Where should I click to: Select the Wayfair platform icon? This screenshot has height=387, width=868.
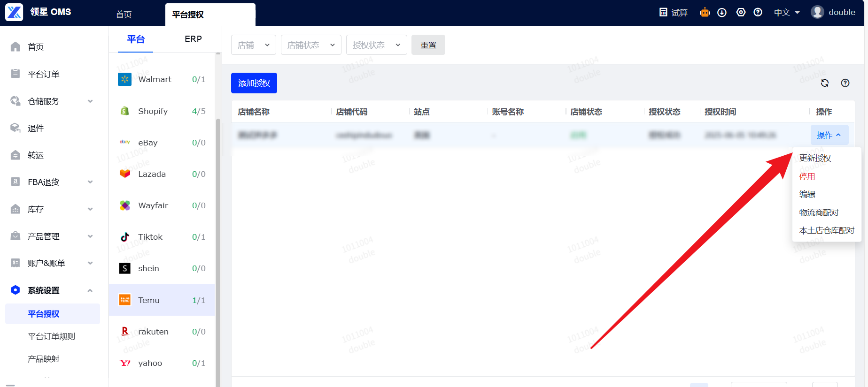124,205
